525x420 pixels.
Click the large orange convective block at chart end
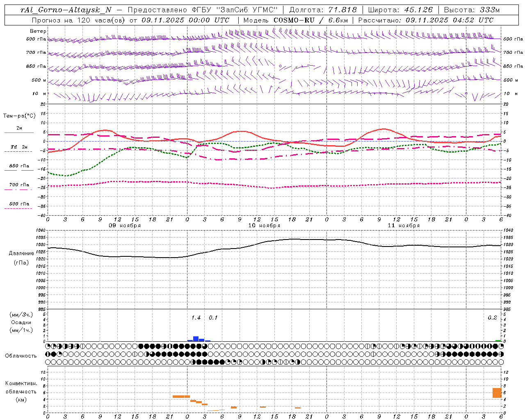(x=497, y=393)
